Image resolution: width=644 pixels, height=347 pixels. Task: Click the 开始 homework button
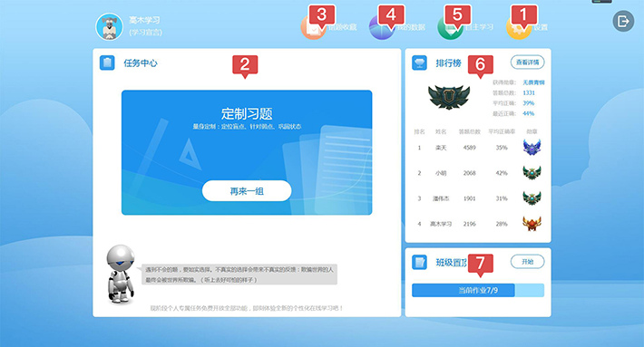click(527, 262)
